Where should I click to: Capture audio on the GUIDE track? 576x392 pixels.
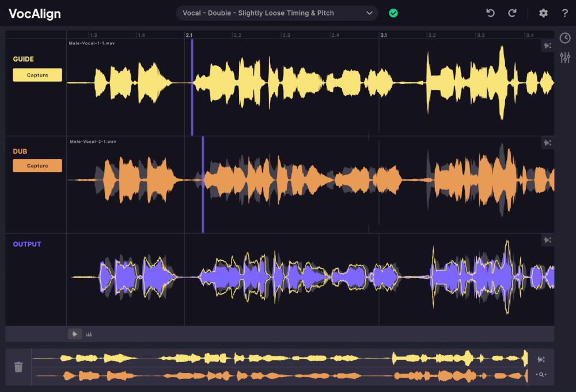(x=37, y=75)
